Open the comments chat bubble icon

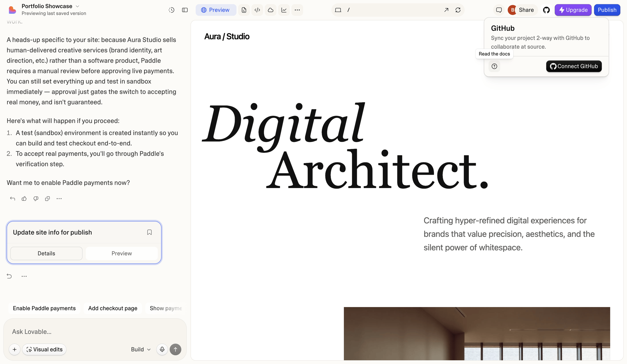(499, 10)
